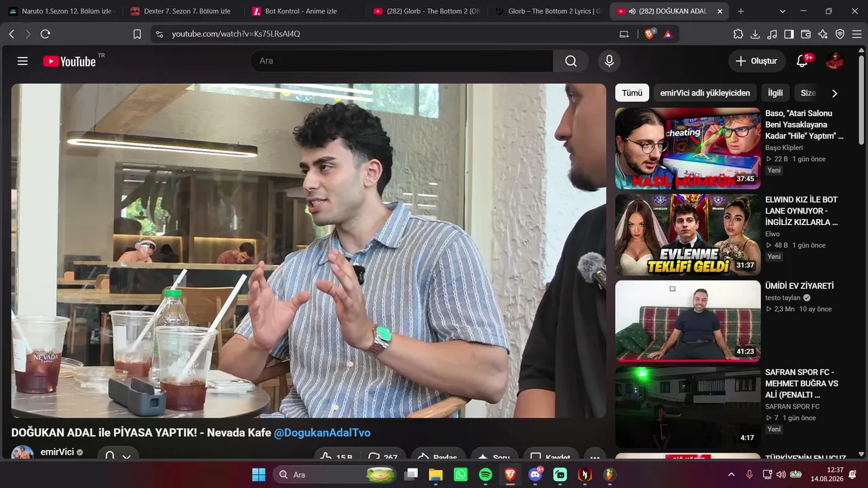The image size is (868, 488).
Task: Open the browser extensions puzzle icon
Action: [738, 34]
